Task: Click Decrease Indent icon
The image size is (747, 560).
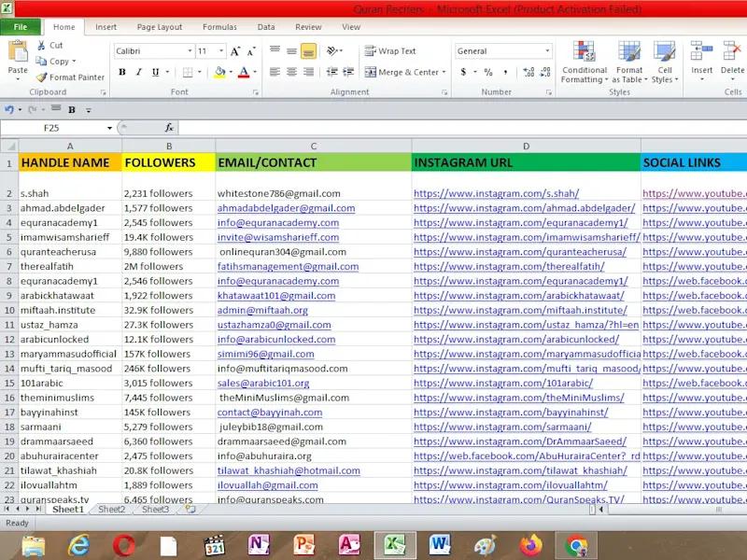Action: click(332, 72)
